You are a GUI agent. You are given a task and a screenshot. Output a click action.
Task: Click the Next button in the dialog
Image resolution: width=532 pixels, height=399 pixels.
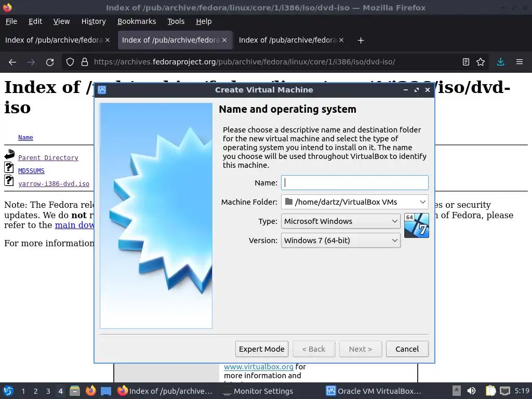tap(361, 349)
